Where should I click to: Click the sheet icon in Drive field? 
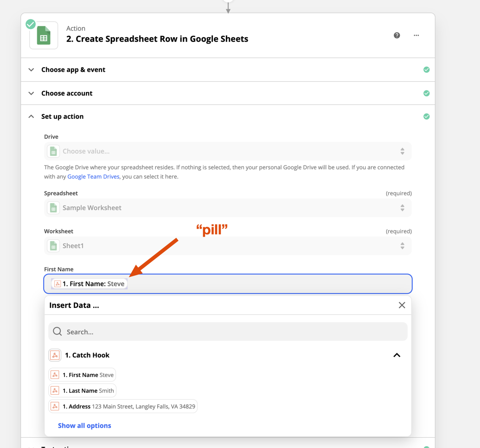pyautogui.click(x=53, y=151)
